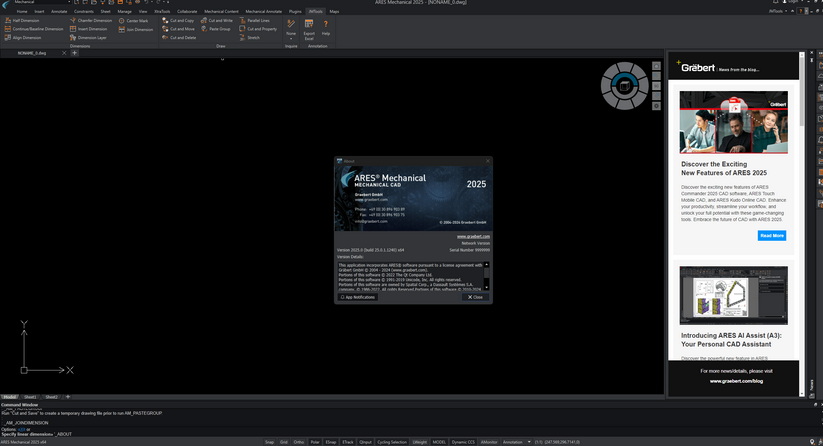This screenshot has height=446, width=823.
Task: Activate the Stretch tool
Action: (x=250, y=38)
